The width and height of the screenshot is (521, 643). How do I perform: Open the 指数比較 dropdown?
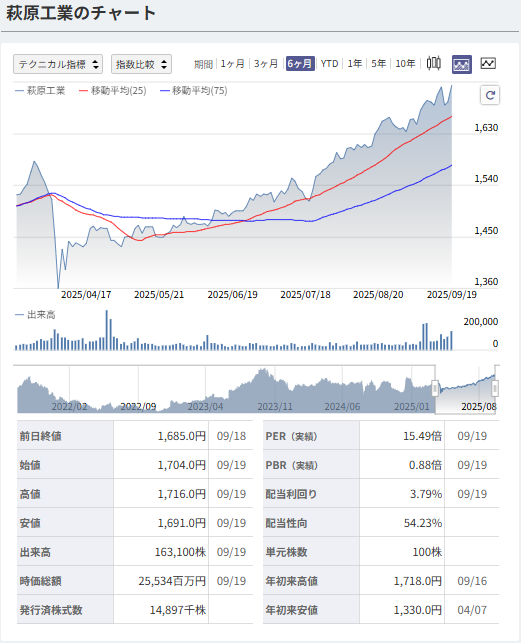[x=141, y=64]
